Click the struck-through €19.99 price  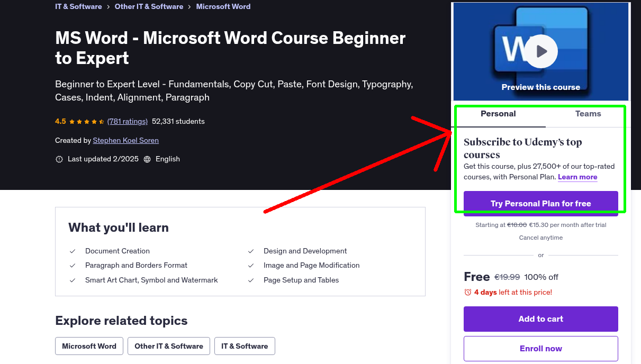pyautogui.click(x=507, y=277)
